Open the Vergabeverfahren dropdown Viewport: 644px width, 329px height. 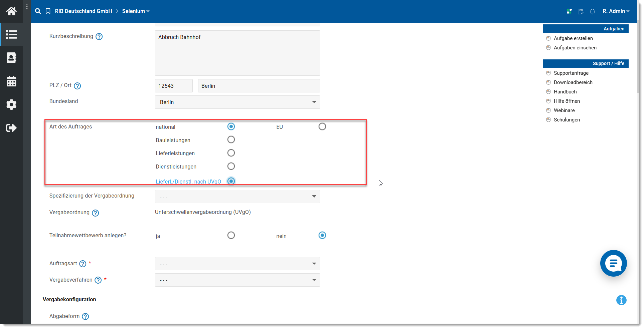[237, 280]
